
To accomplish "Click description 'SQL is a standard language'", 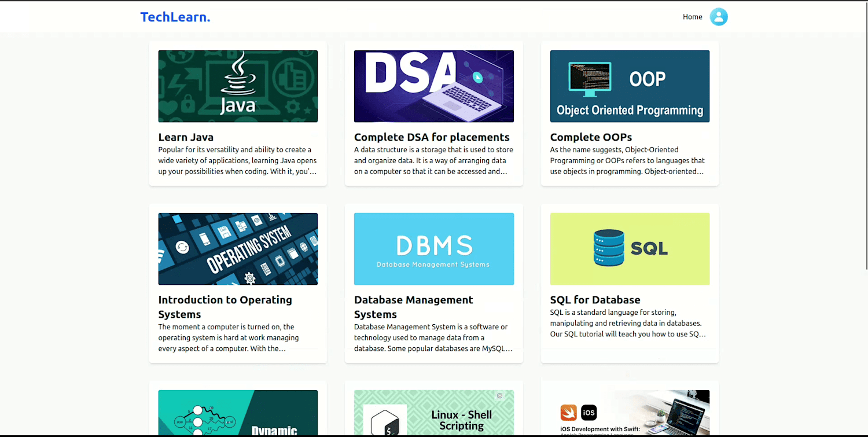I will click(x=628, y=323).
